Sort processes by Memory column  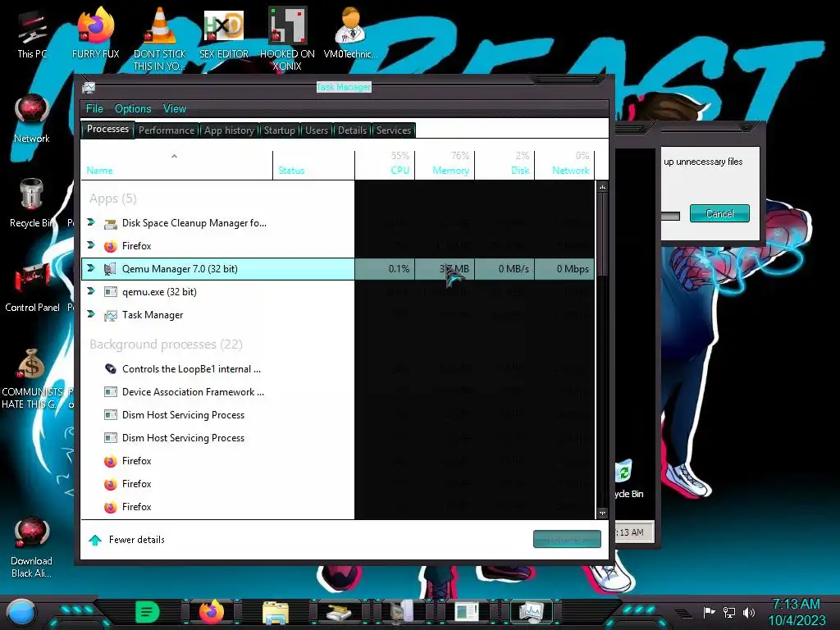(445, 164)
